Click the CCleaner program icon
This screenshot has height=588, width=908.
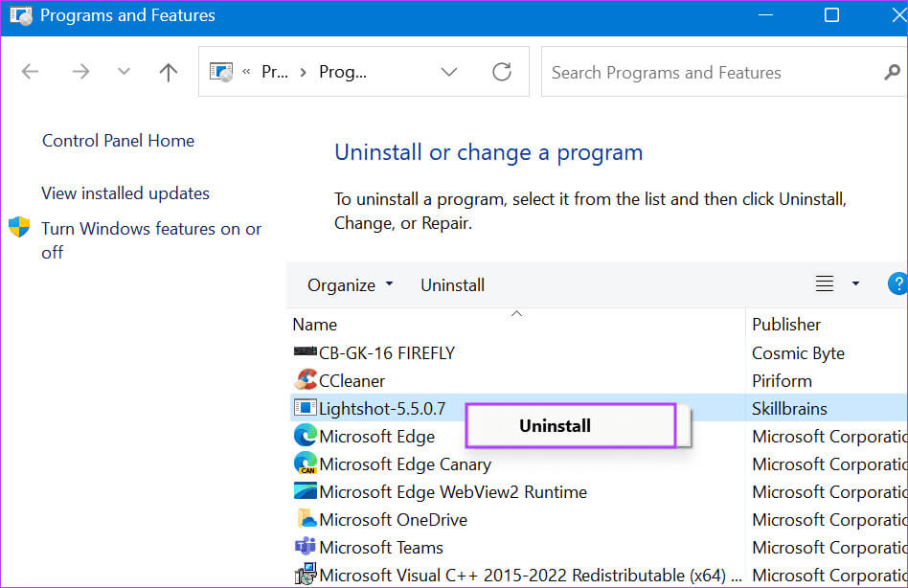pos(306,379)
